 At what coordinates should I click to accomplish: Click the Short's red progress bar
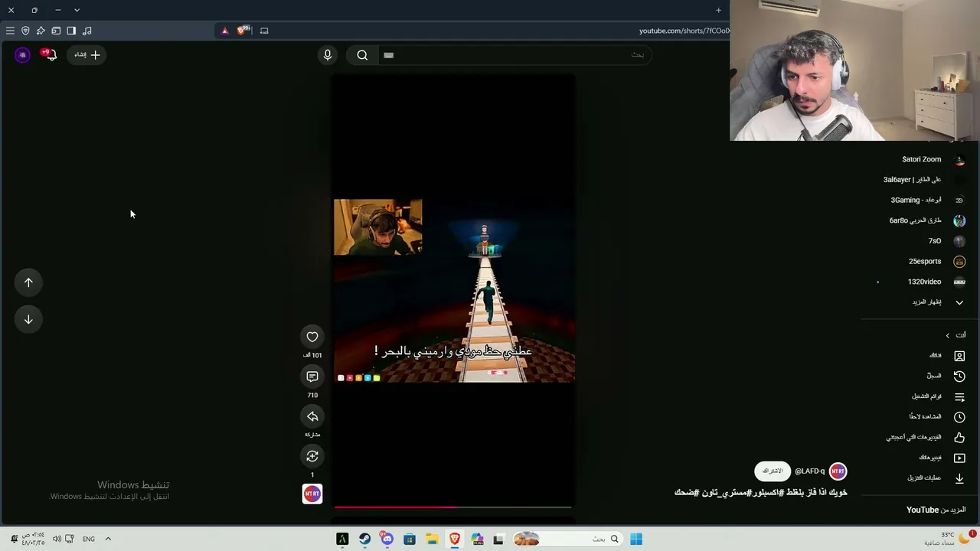point(453,507)
